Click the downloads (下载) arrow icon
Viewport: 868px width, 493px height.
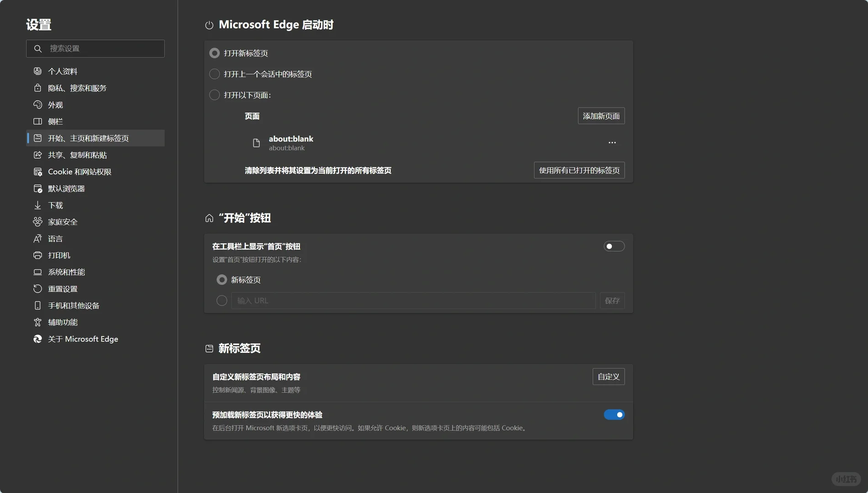pos(37,205)
